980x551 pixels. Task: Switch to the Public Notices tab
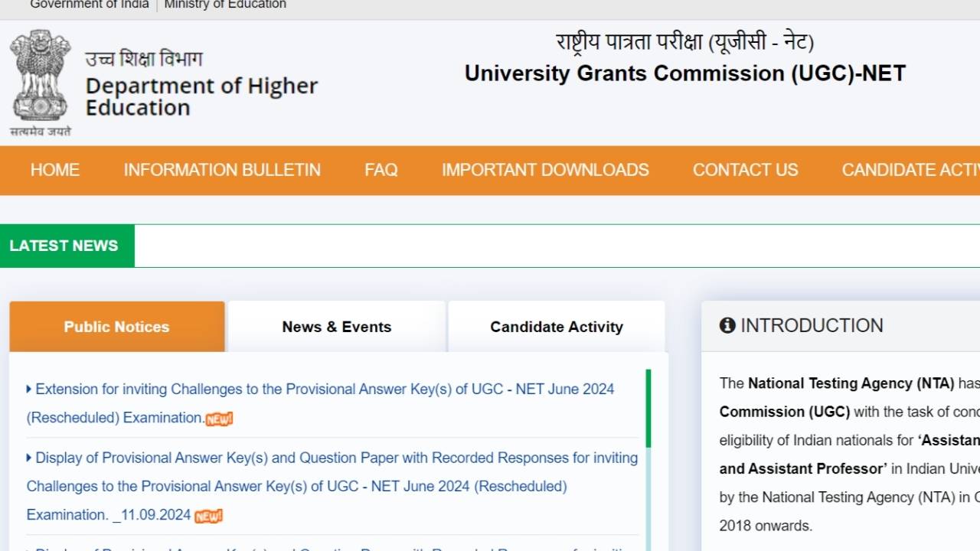point(116,327)
